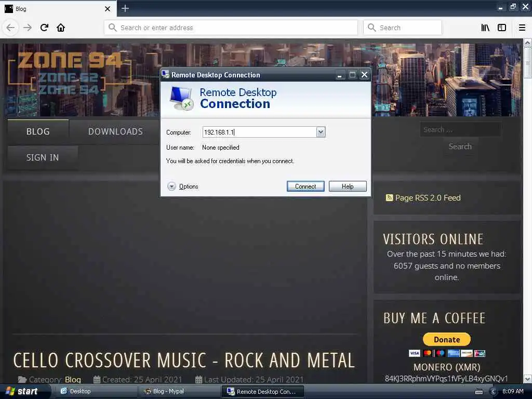Click the orange RSS feed icon

389,197
